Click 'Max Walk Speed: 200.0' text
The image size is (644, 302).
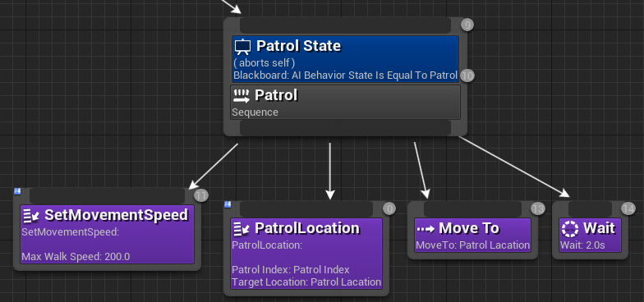tap(76, 257)
